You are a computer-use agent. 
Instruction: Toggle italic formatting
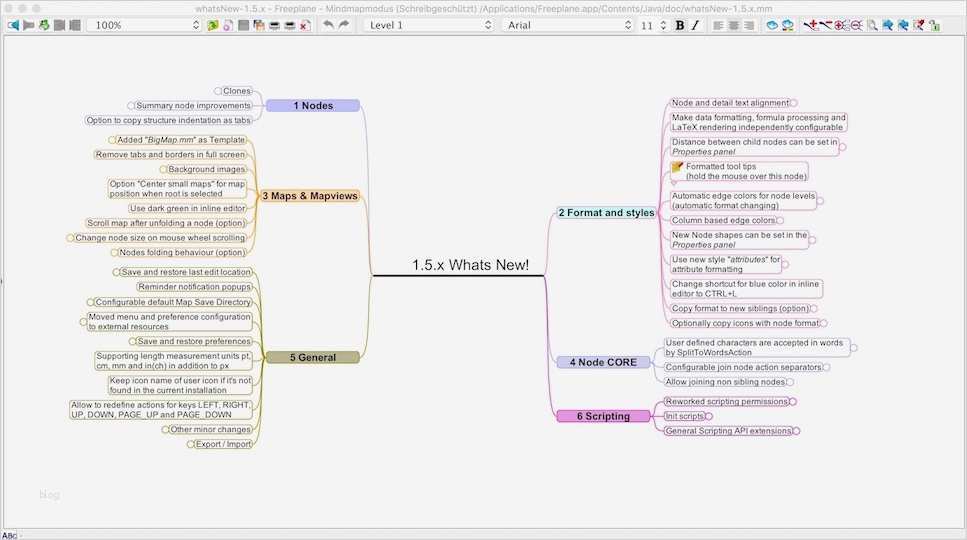(x=695, y=25)
